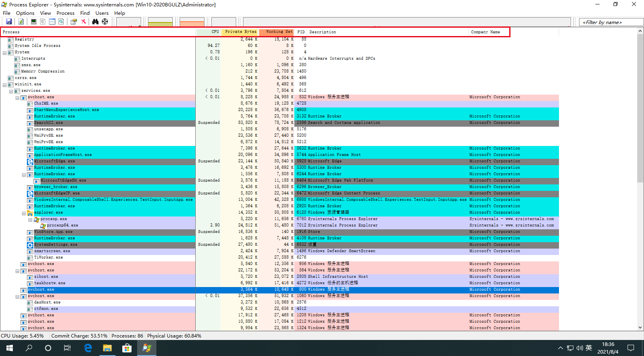Click the red X Kill Process icon
Viewport: 644px width, 356px height.
pos(83,22)
